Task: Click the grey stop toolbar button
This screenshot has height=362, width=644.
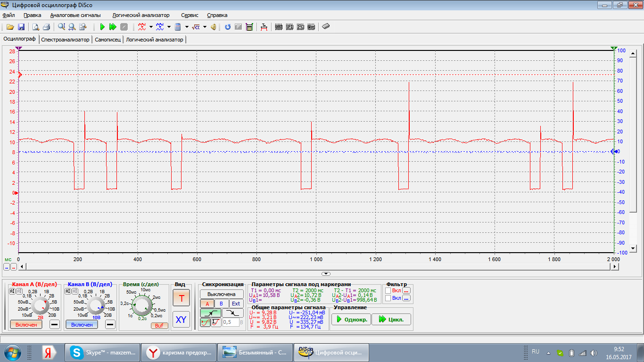Action: 124,27
